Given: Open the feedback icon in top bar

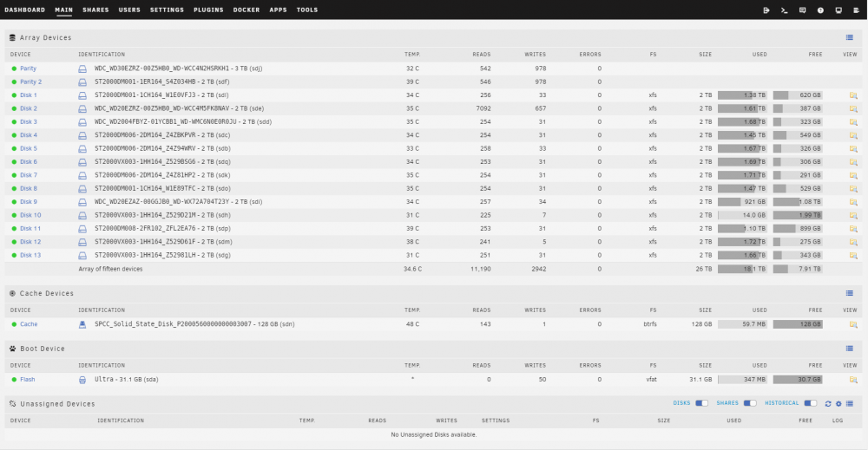Looking at the screenshot, I should (802, 10).
